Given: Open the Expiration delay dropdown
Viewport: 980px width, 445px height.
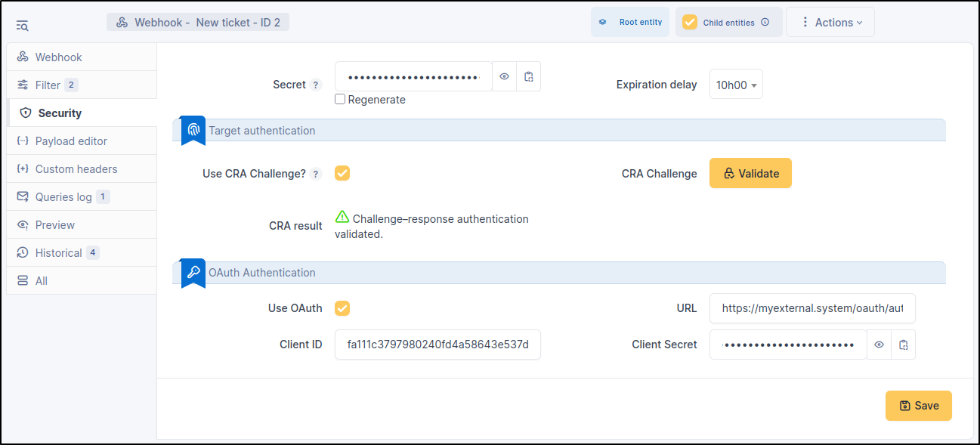Looking at the screenshot, I should coord(736,85).
